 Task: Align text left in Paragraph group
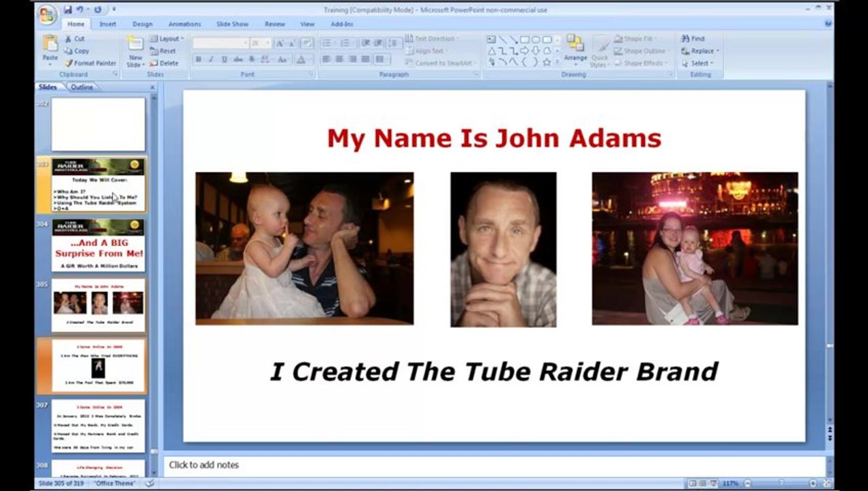[327, 59]
